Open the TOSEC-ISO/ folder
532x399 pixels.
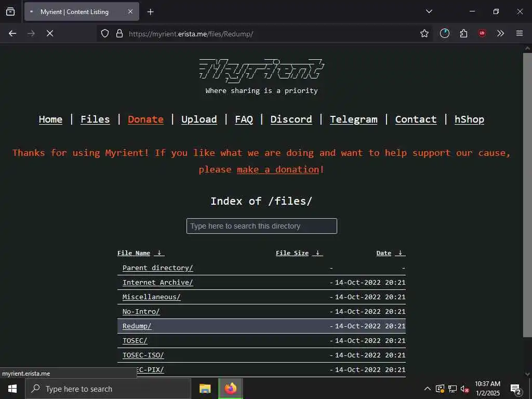[143, 355]
